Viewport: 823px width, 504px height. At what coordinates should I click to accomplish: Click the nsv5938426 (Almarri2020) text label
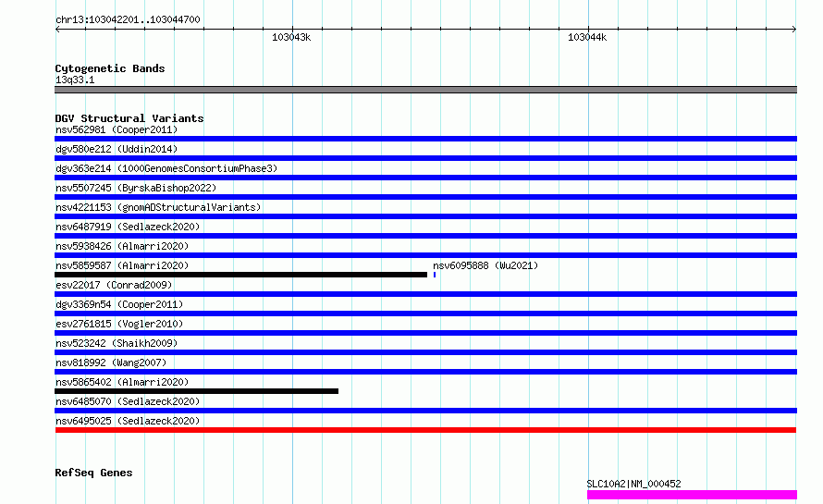click(122, 246)
